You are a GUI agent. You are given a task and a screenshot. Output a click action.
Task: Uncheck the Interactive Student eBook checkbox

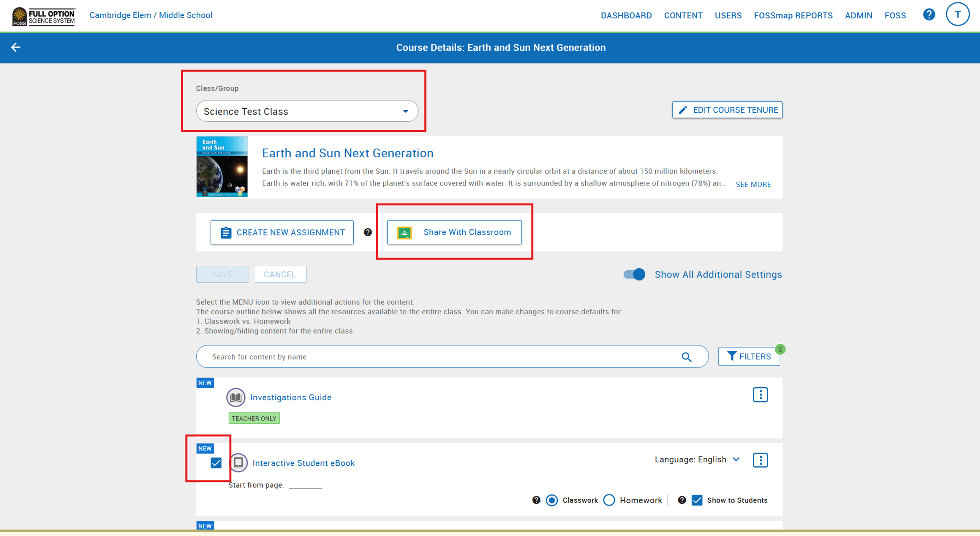(x=216, y=463)
